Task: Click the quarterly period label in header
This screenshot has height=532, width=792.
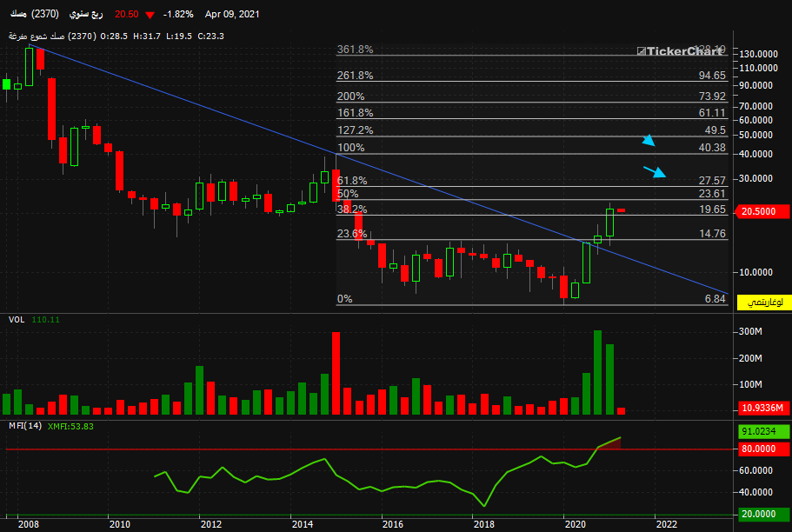Action: (86, 14)
